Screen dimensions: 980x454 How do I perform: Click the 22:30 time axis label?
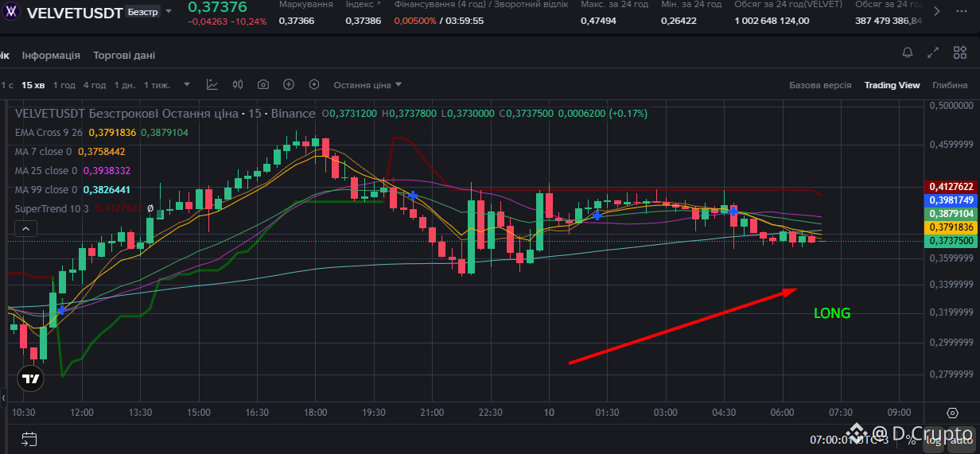491,413
